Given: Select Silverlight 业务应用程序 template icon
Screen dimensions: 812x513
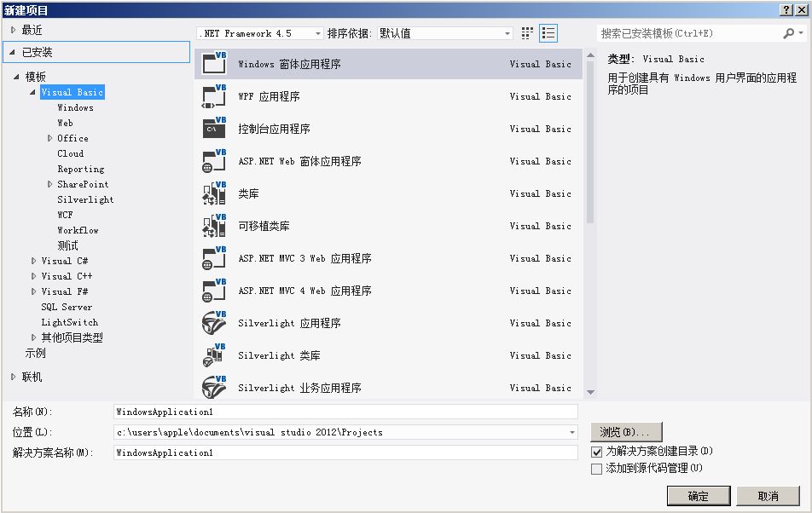Looking at the screenshot, I should click(214, 387).
